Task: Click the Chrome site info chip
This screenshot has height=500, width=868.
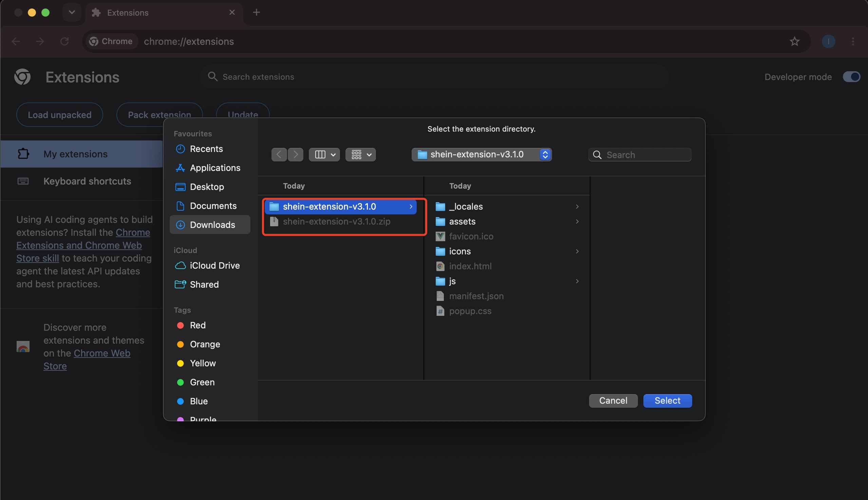Action: click(x=111, y=41)
